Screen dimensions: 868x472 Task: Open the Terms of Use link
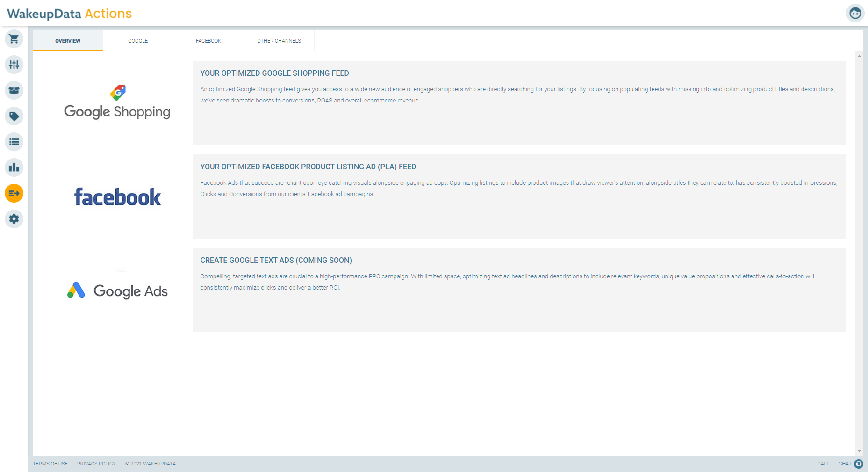pos(50,464)
